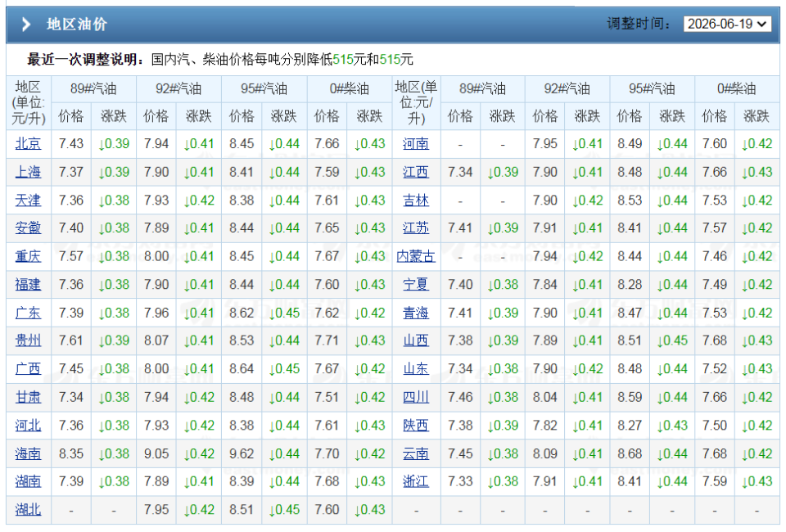Viewport: 786px width, 532px height.
Task: Open the 安徽 region link
Action: click(x=28, y=228)
